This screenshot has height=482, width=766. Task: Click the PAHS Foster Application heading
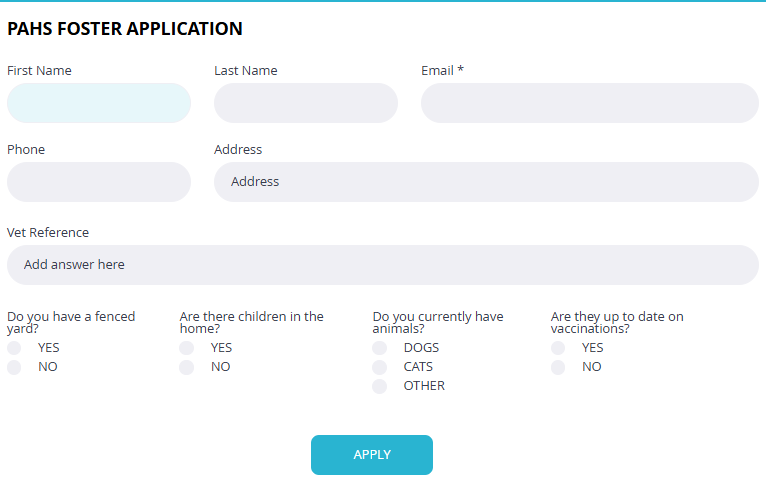(x=125, y=29)
